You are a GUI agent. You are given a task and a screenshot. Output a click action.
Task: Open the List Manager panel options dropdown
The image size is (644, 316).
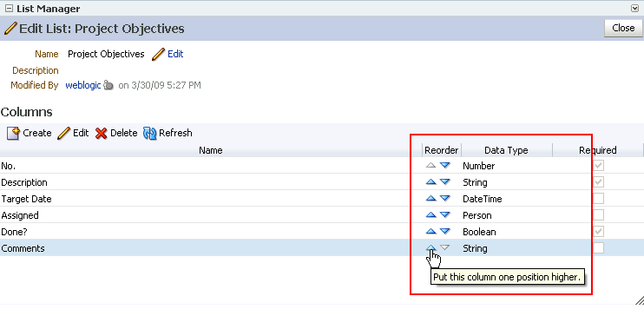(634, 8)
